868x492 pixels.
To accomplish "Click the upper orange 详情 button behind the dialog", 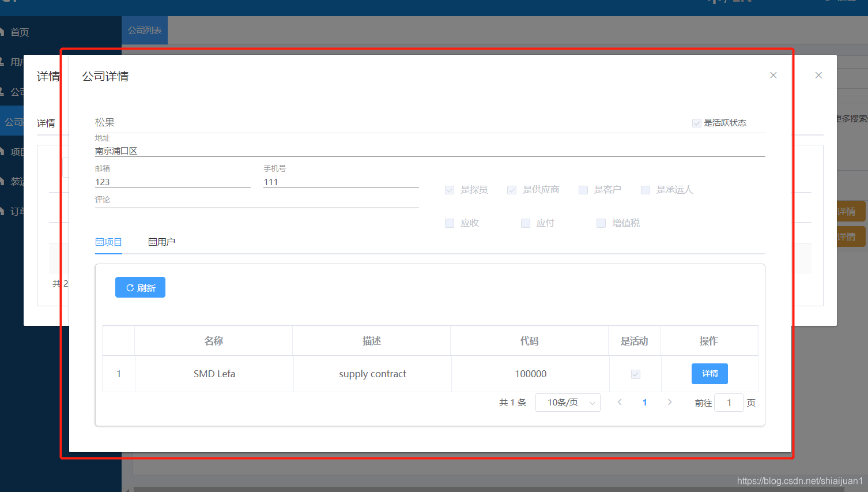I will [x=851, y=212].
